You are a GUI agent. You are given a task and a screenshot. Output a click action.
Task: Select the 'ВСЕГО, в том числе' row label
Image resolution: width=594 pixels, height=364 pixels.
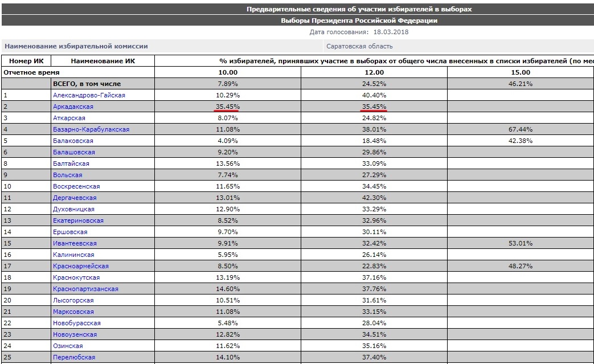tap(87, 83)
